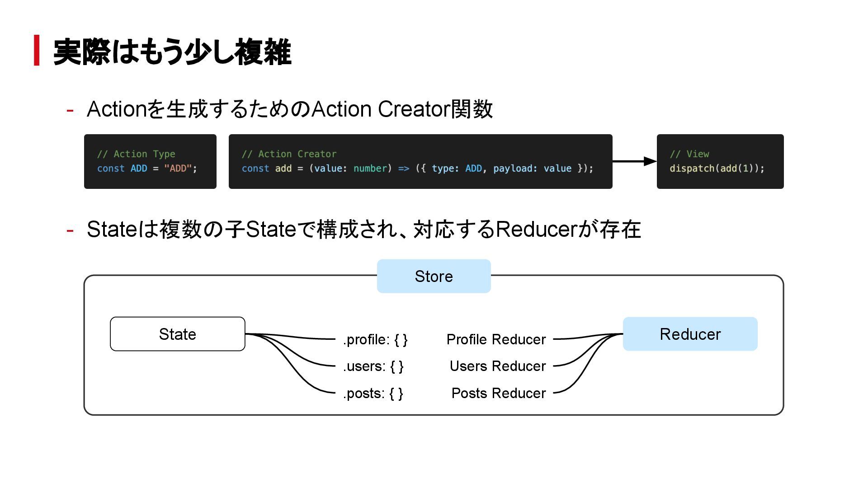868x488 pixels.
Task: Click the Action Creator code block
Action: coord(420,161)
